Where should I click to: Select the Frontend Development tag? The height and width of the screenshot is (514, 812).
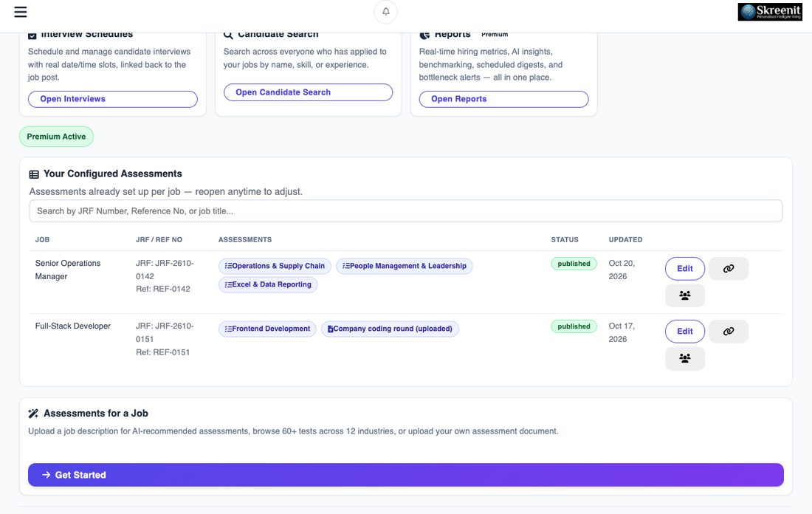click(267, 329)
